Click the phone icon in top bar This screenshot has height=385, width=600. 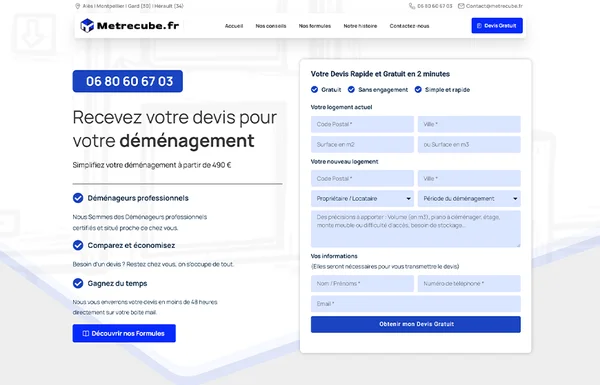coord(412,6)
